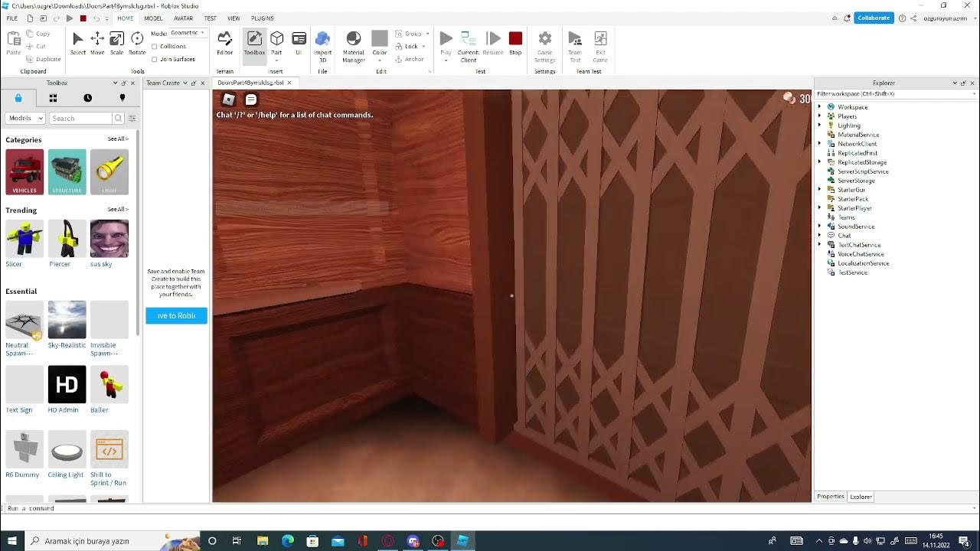The height and width of the screenshot is (551, 980).
Task: Switch to the TEST ribbon tab
Action: [210, 18]
